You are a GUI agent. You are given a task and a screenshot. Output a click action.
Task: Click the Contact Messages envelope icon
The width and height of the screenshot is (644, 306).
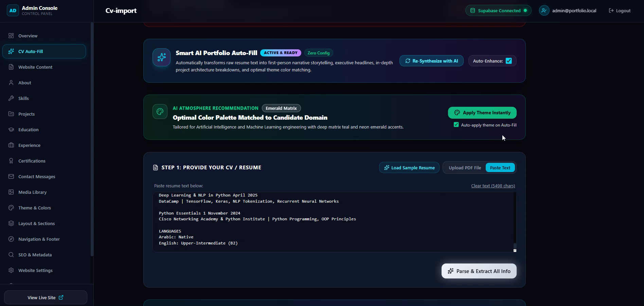click(x=11, y=176)
